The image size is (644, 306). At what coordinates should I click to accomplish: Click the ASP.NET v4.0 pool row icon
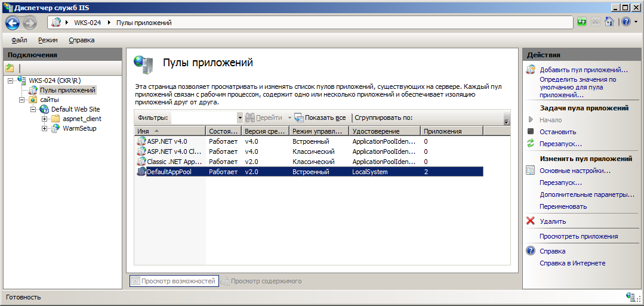click(141, 141)
